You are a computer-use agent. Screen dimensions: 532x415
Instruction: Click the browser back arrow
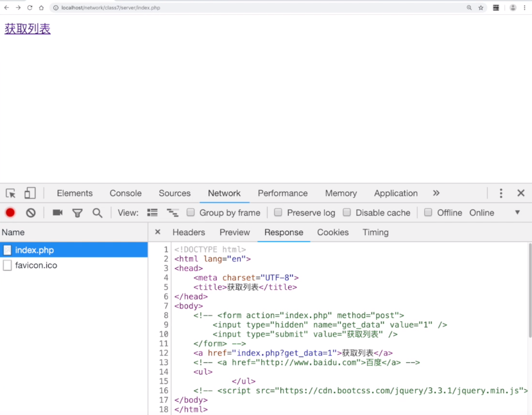[6, 8]
